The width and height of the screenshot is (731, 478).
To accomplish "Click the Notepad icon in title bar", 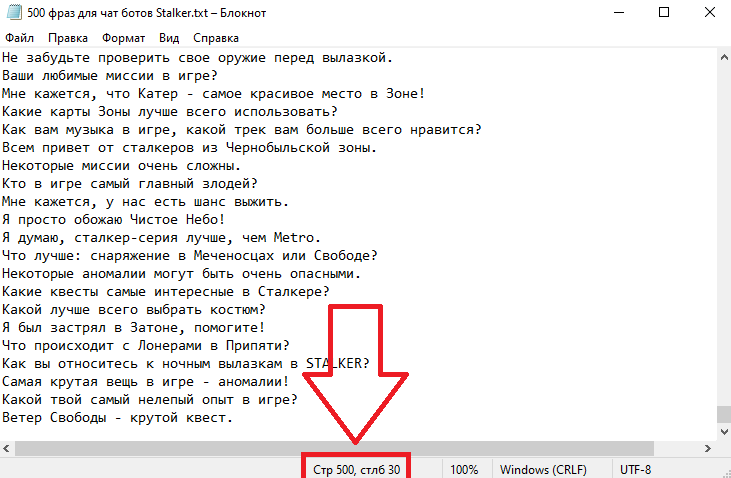I will [x=14, y=13].
